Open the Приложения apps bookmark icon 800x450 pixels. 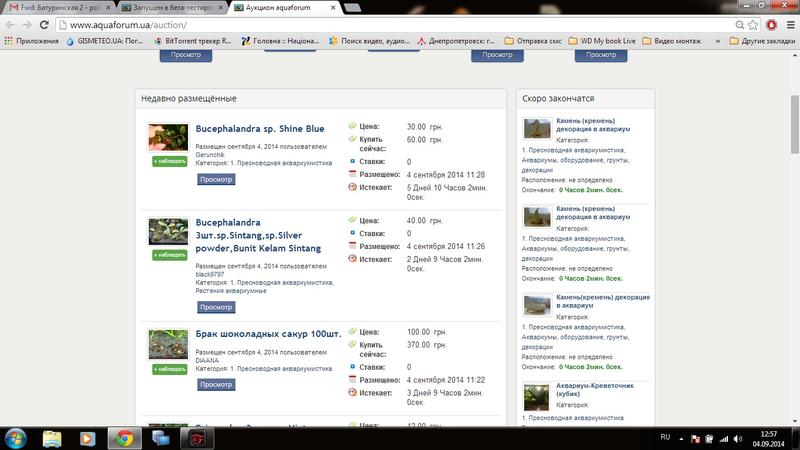coord(10,41)
